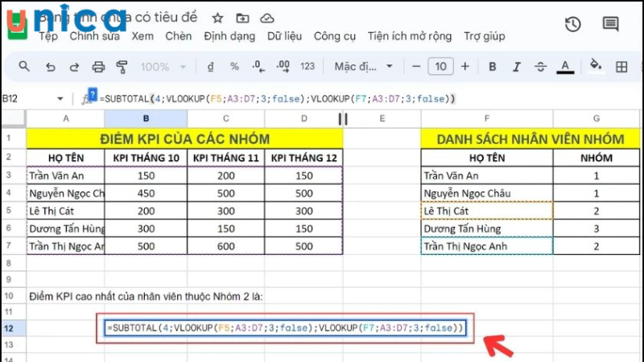This screenshot has width=644, height=362.
Task: Click cell B12 containing the SUBTOTAL formula
Action: click(285, 328)
